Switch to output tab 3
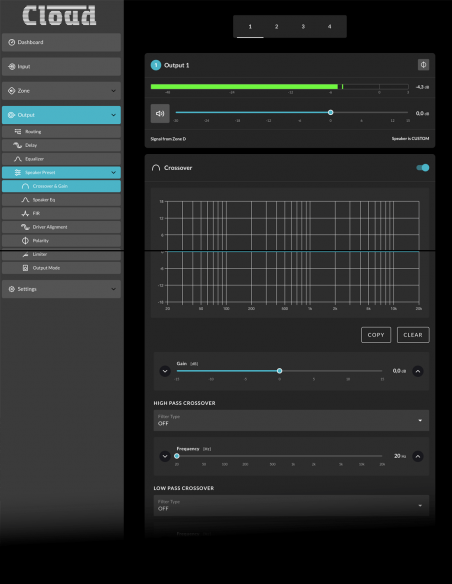The height and width of the screenshot is (584, 452). (303, 26)
